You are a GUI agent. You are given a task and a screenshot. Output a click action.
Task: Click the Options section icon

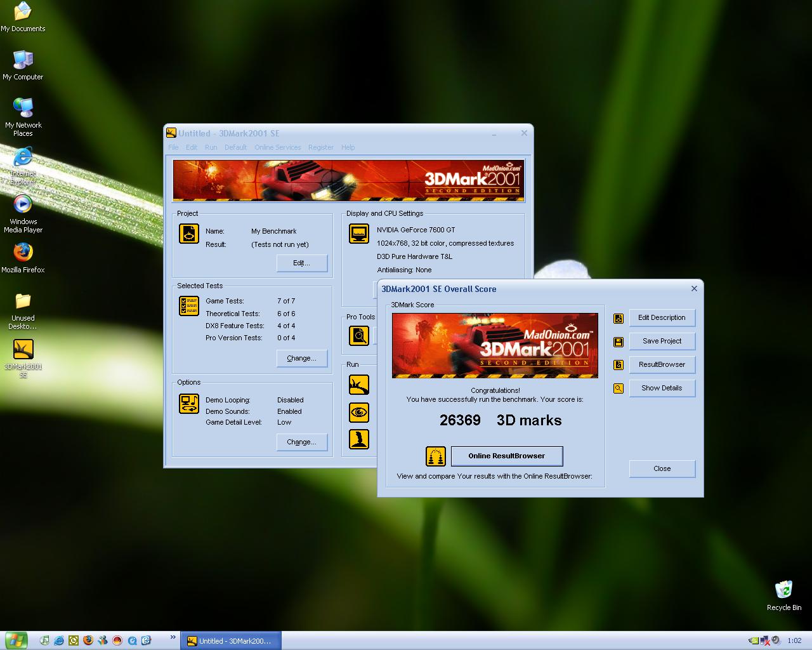[x=189, y=404]
